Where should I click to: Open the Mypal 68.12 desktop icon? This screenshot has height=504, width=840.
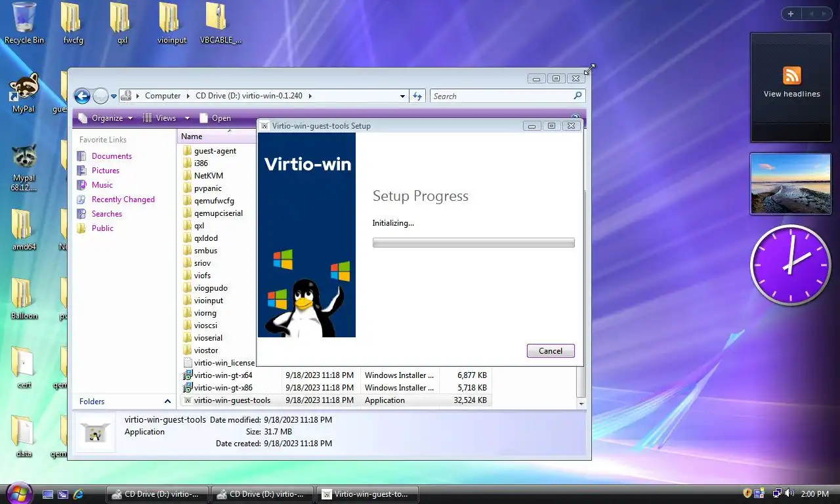click(24, 167)
